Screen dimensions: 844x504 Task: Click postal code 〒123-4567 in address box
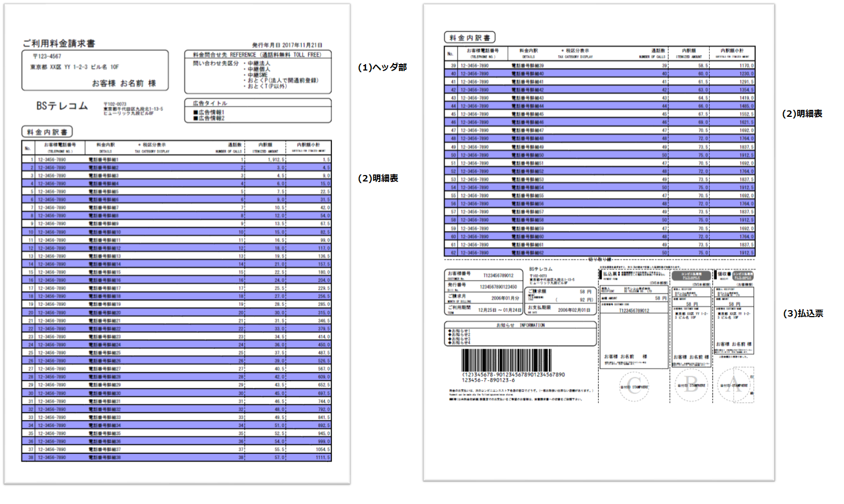pos(46,56)
